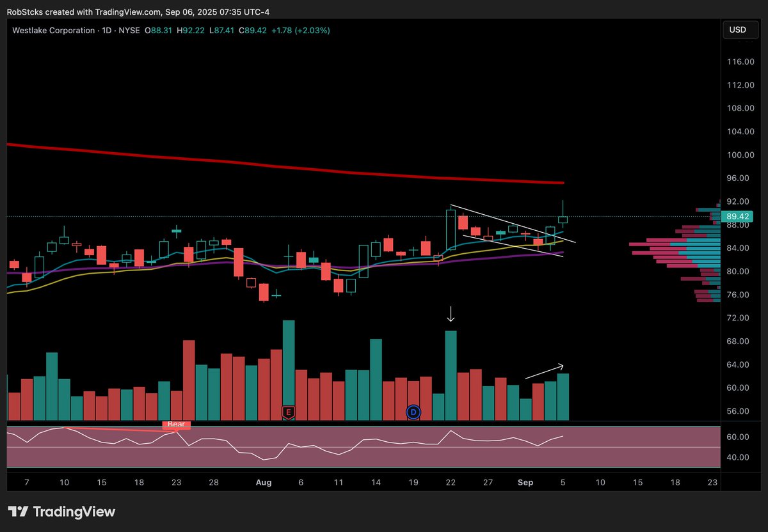The width and height of the screenshot is (768, 532).
Task: Click the 68.00 price axis label
Action: pos(739,341)
